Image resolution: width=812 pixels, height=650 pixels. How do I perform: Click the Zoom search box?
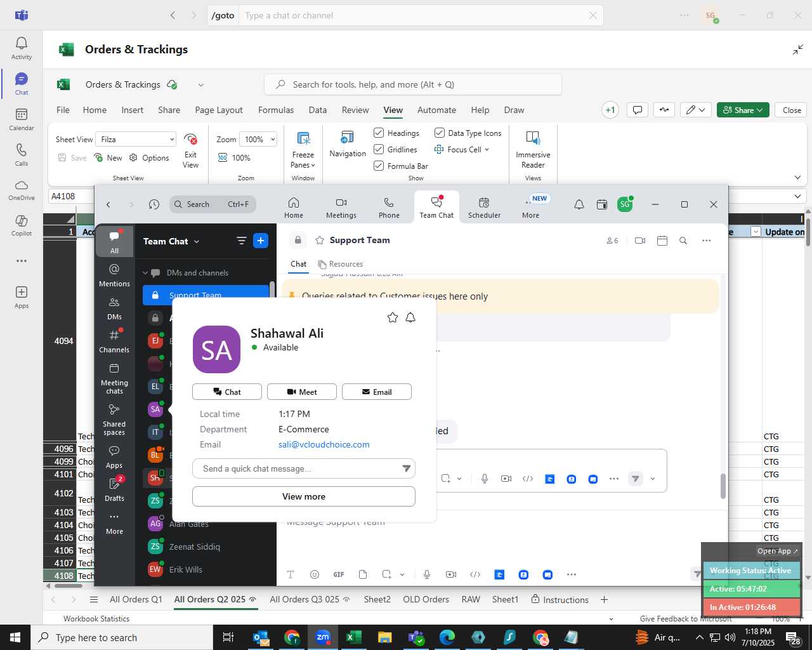pos(213,204)
